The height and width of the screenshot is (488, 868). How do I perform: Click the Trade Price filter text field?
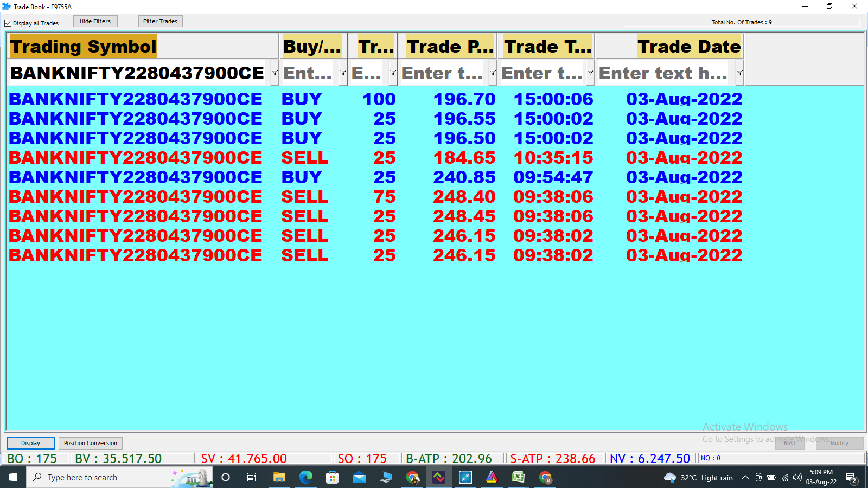tap(444, 73)
